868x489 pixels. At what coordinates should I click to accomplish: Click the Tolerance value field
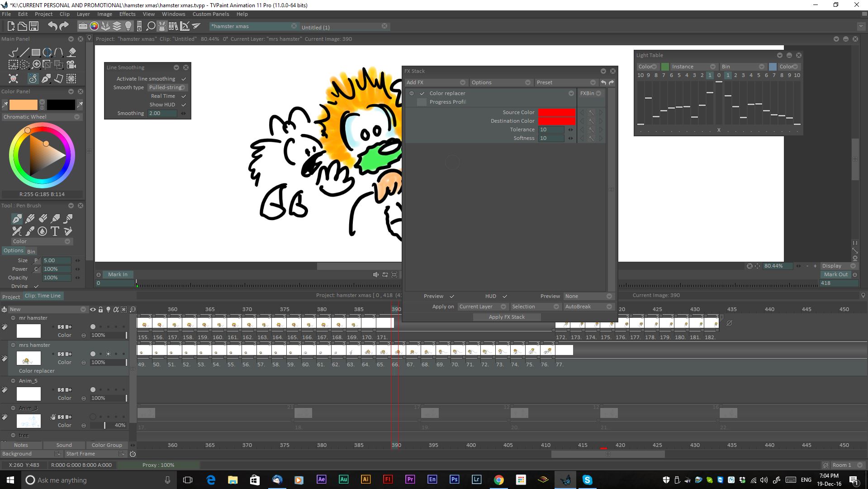tap(551, 129)
